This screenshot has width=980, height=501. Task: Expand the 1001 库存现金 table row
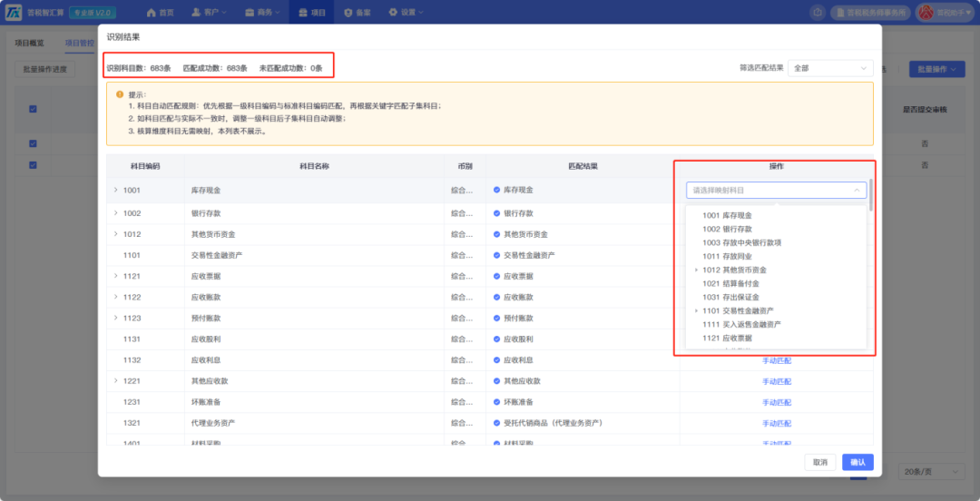coord(115,190)
